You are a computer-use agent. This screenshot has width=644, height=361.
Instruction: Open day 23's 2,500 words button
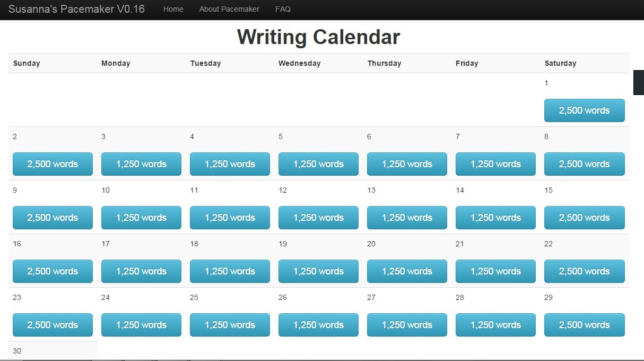[53, 325]
